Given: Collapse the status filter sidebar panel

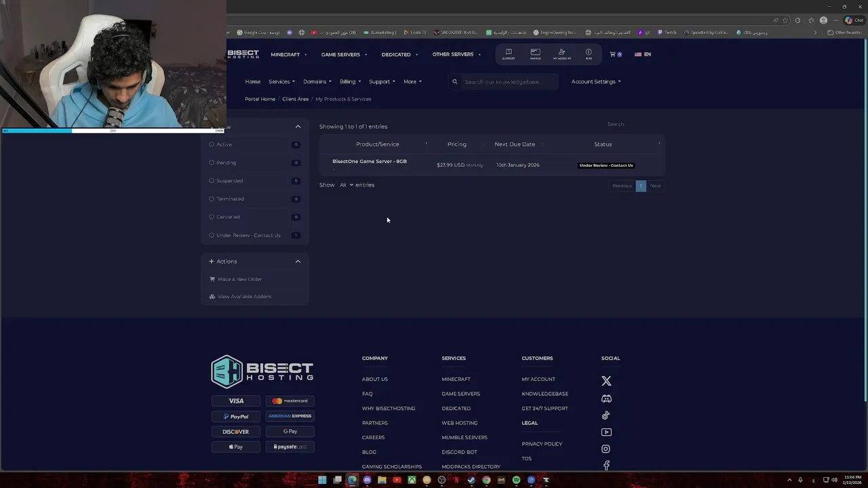Looking at the screenshot, I should [298, 127].
